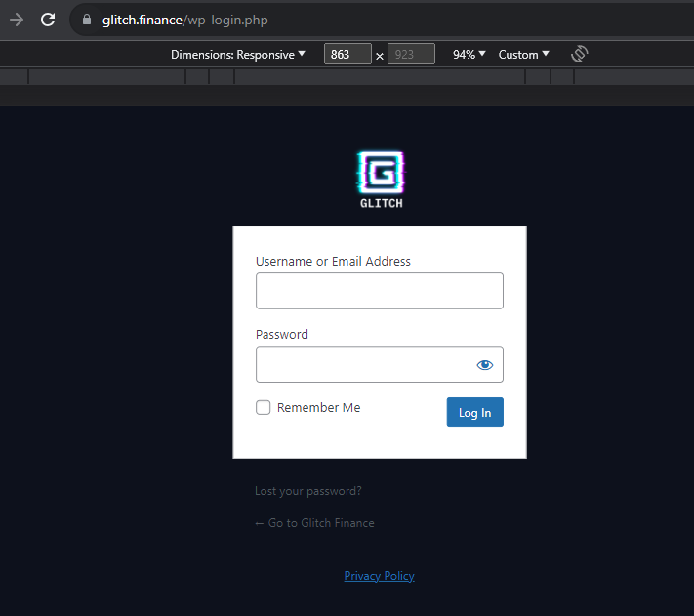
Task: Open the Custom throttling dropdown
Action: [x=523, y=55]
